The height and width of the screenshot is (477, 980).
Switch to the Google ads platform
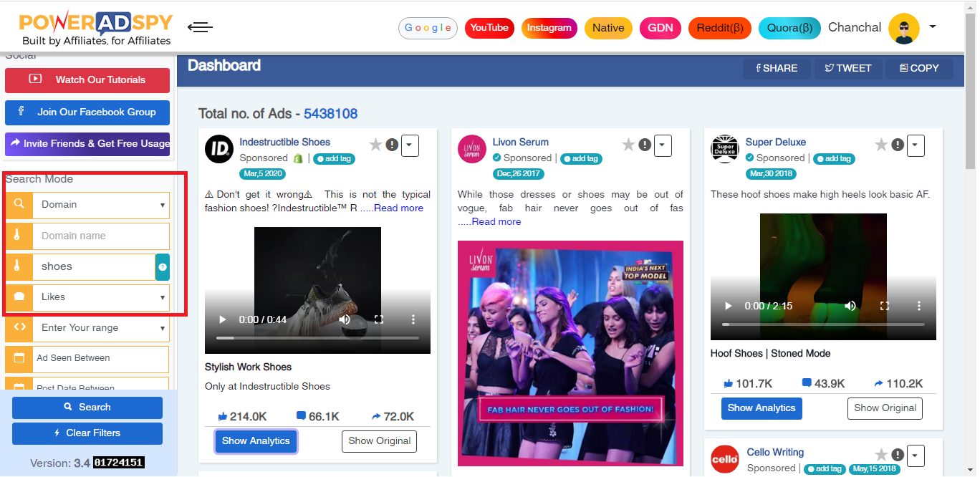(x=428, y=28)
